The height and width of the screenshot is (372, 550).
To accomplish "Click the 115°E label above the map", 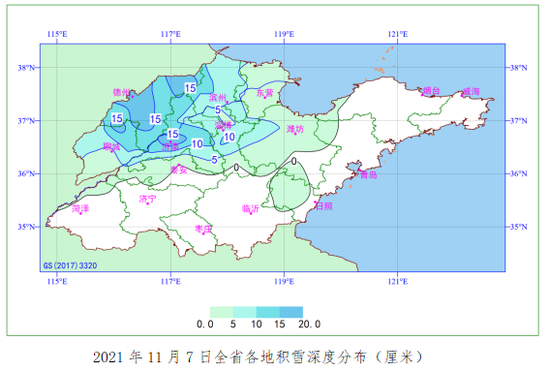I will (x=57, y=34).
